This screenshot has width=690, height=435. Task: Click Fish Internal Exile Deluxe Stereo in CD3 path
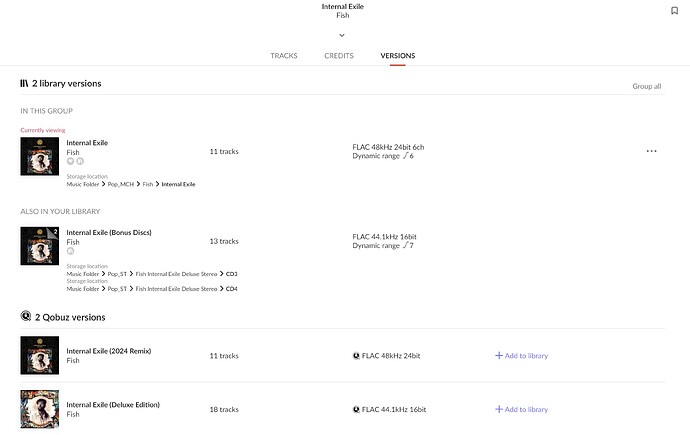tap(176, 274)
